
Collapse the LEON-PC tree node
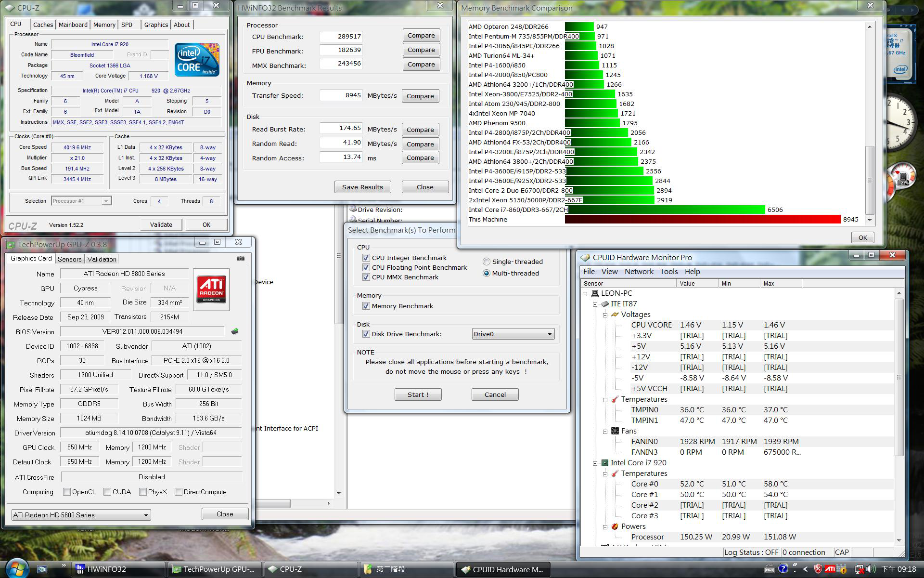tap(585, 293)
